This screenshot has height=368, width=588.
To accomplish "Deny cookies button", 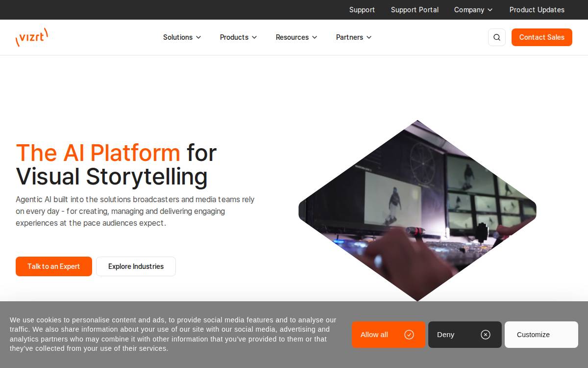I will (465, 335).
